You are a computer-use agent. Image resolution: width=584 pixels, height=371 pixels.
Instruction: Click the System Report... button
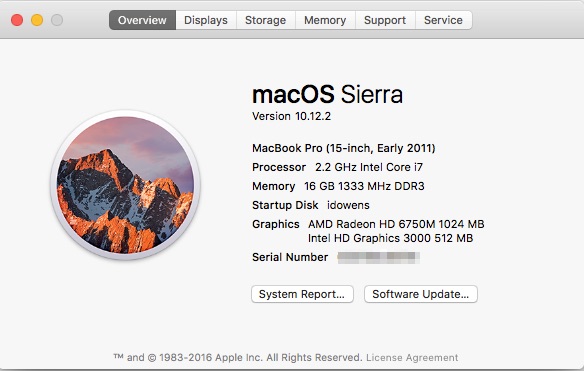pyautogui.click(x=302, y=294)
